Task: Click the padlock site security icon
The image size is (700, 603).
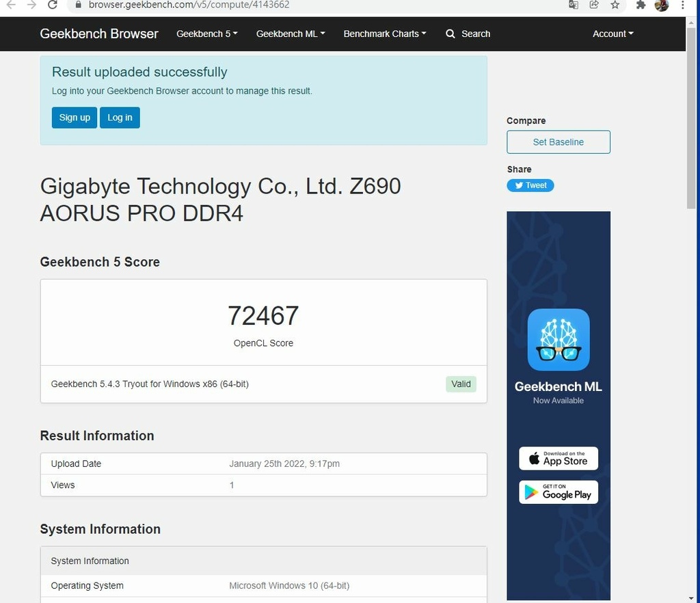Action: coord(78,5)
